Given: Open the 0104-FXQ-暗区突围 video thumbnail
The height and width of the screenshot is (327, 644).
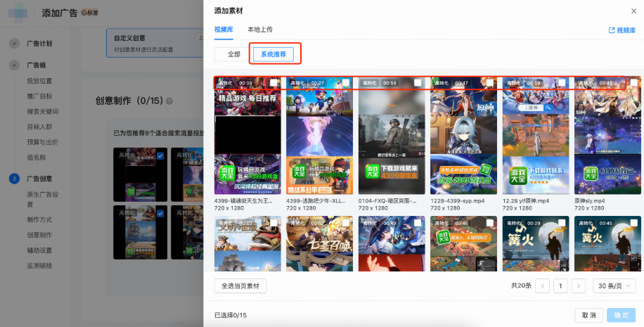Looking at the screenshot, I should click(x=392, y=136).
